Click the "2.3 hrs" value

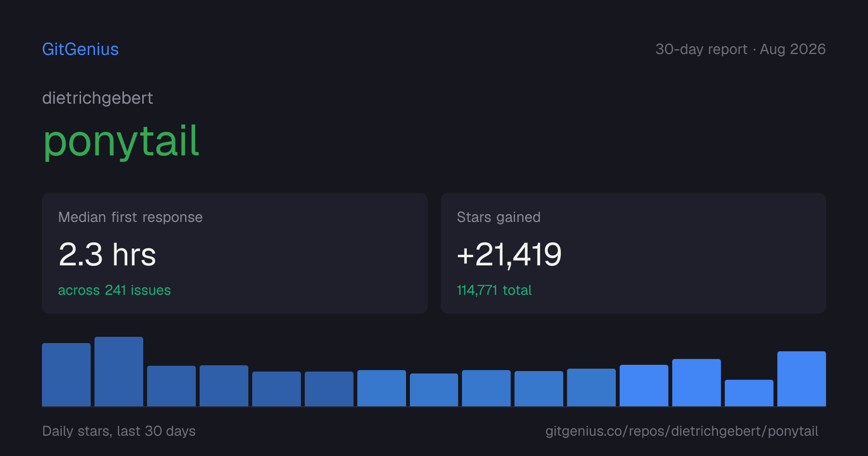(x=107, y=254)
